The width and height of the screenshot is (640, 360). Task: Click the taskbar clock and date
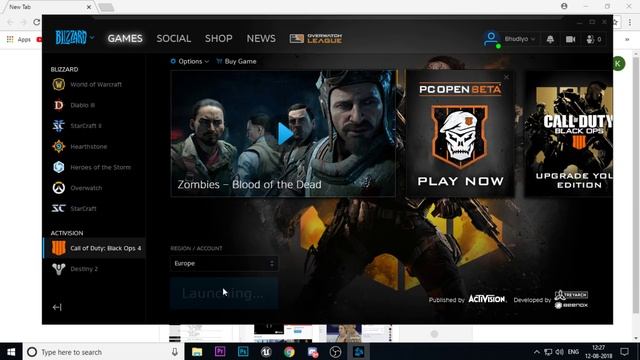(x=598, y=352)
